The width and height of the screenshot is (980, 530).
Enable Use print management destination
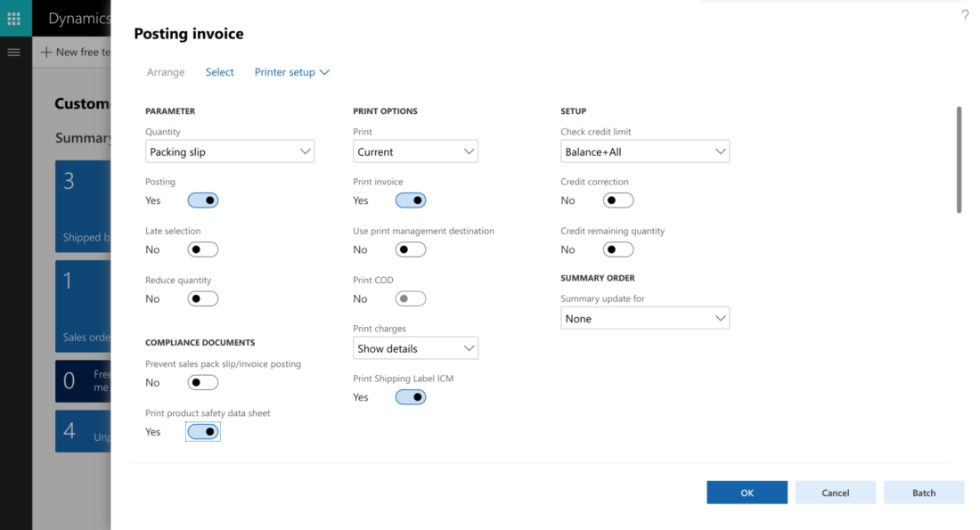[x=411, y=249]
